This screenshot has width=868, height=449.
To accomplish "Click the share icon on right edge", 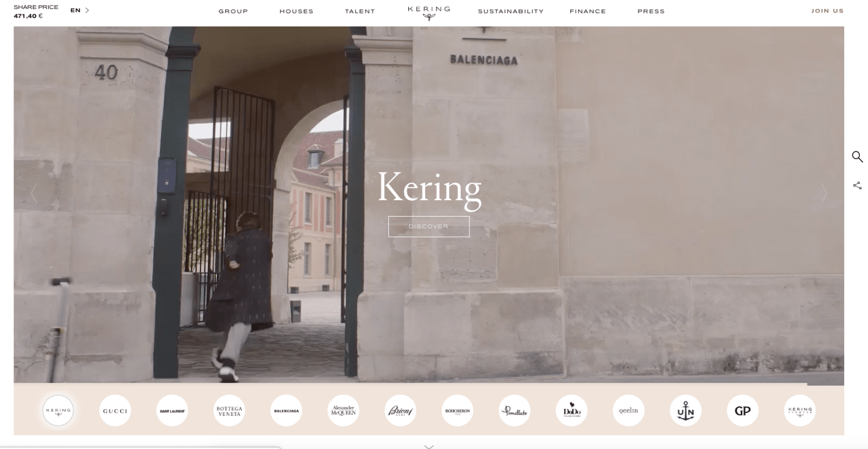I will (x=857, y=185).
